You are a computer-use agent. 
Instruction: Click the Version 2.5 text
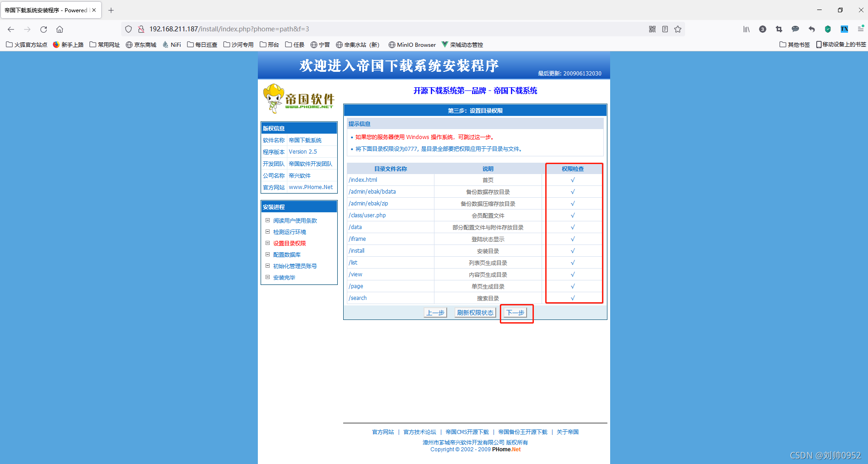[x=303, y=152]
